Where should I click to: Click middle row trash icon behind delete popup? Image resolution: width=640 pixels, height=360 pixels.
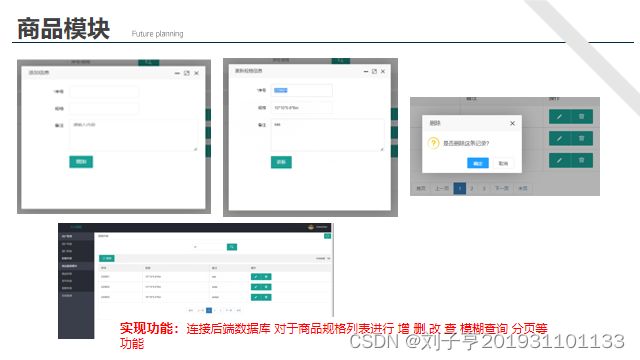click(582, 139)
